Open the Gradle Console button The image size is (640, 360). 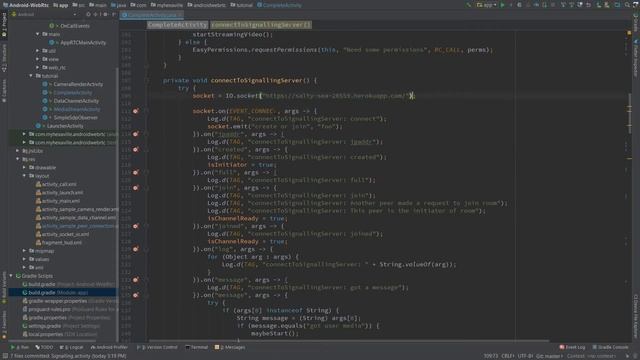click(x=610, y=347)
